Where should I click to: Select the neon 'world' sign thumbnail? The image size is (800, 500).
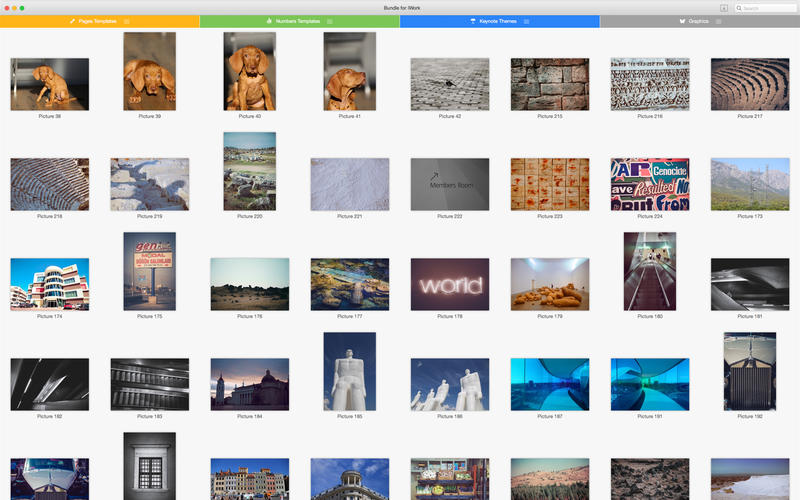(x=449, y=284)
